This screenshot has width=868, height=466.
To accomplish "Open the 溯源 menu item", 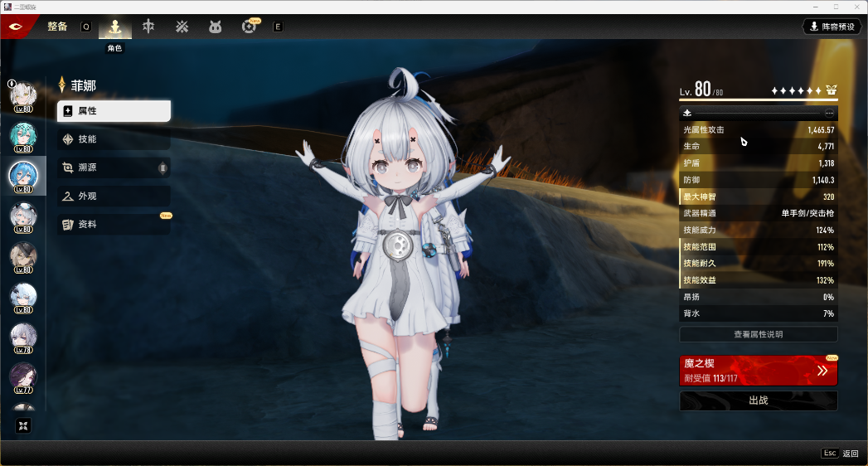I will (x=114, y=167).
